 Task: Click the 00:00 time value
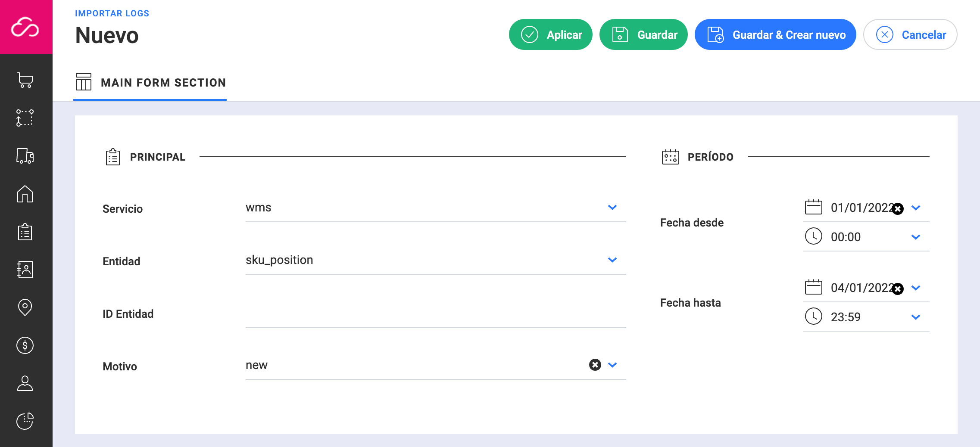click(846, 237)
